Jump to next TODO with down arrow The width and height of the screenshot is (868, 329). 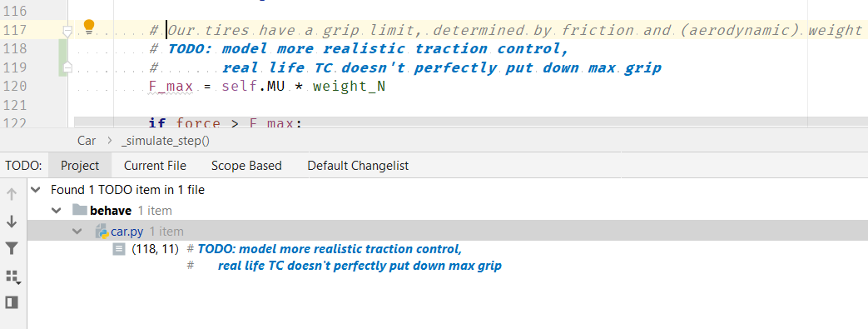tap(12, 222)
